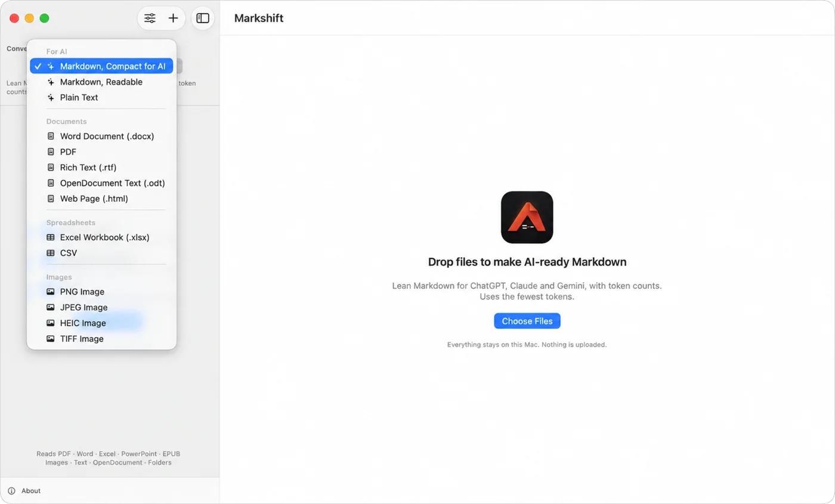Image resolution: width=835 pixels, height=504 pixels.
Task: Toggle the sidebar panel icon
Action: point(203,18)
